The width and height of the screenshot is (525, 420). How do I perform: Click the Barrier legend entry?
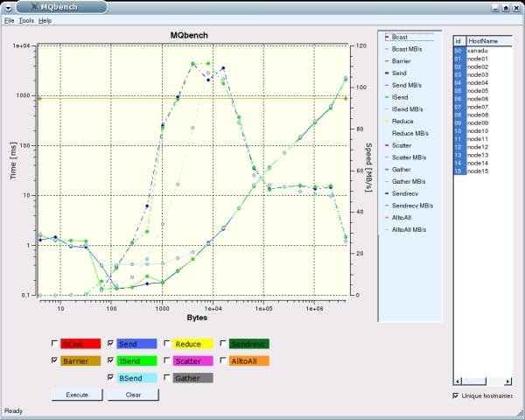401,61
